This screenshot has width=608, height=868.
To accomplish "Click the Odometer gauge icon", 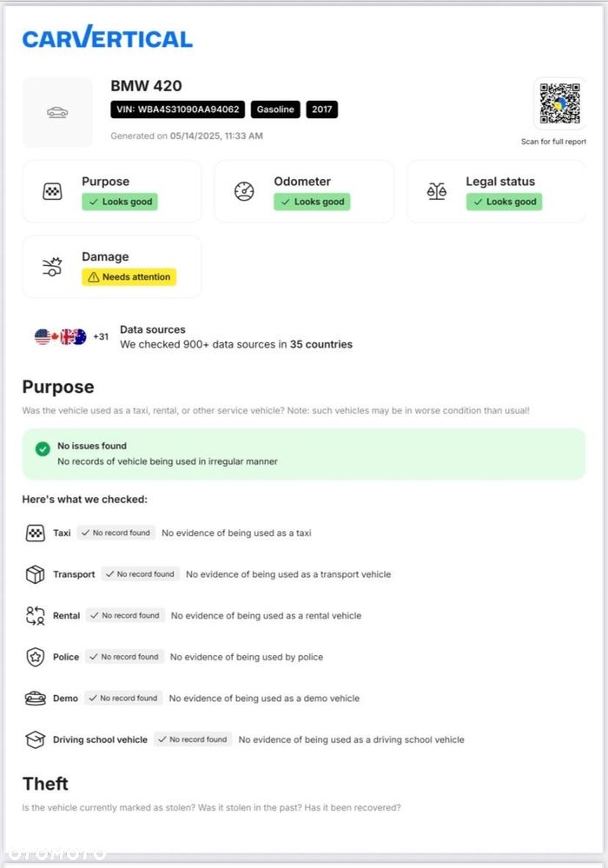I will coord(245,192).
